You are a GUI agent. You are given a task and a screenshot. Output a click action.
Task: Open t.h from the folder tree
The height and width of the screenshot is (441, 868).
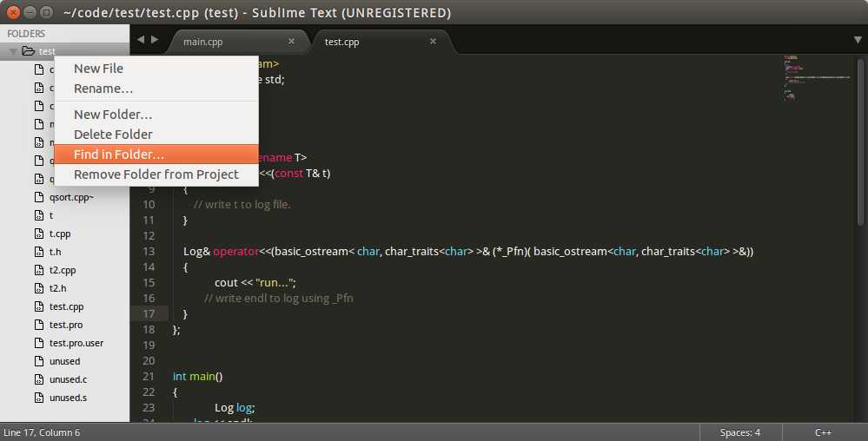point(56,252)
